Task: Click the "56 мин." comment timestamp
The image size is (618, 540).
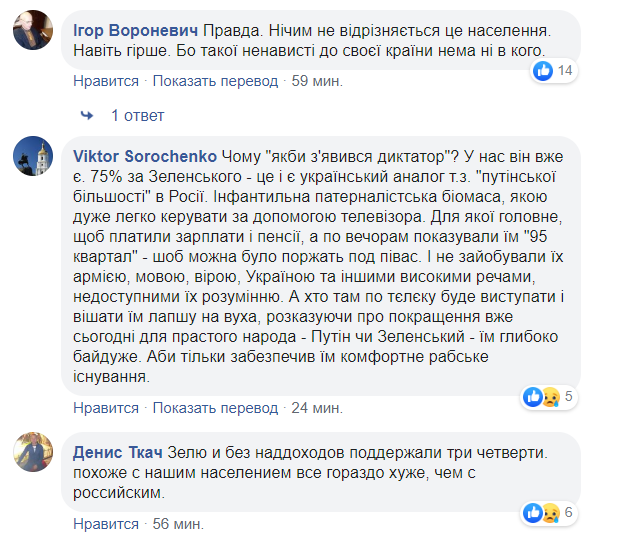Action: pos(175,522)
